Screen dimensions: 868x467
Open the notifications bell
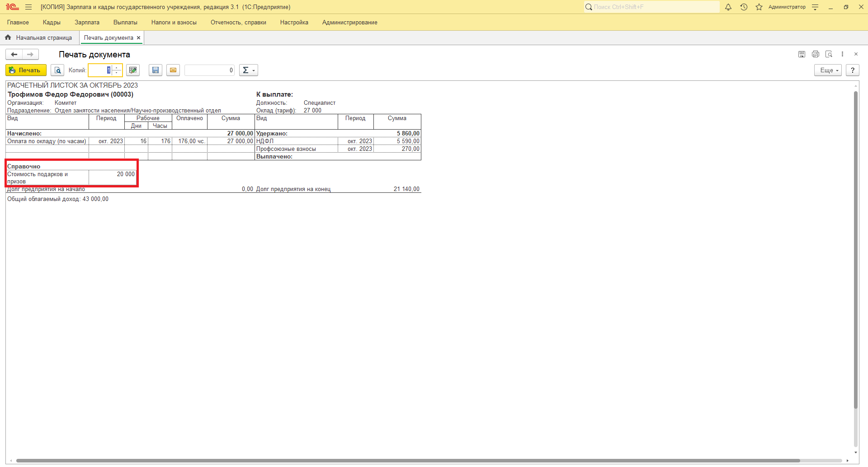[x=728, y=7]
